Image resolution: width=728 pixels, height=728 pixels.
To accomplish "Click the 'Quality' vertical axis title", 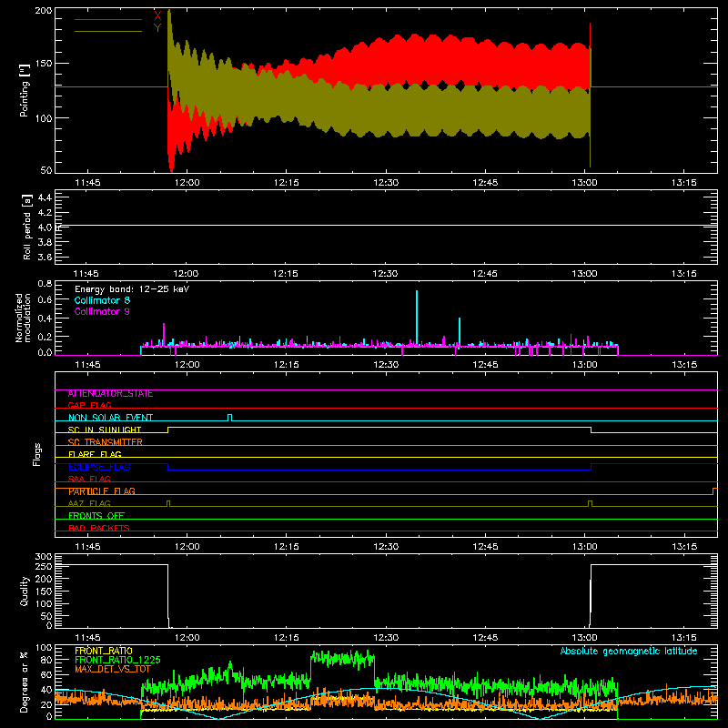I will [25, 591].
